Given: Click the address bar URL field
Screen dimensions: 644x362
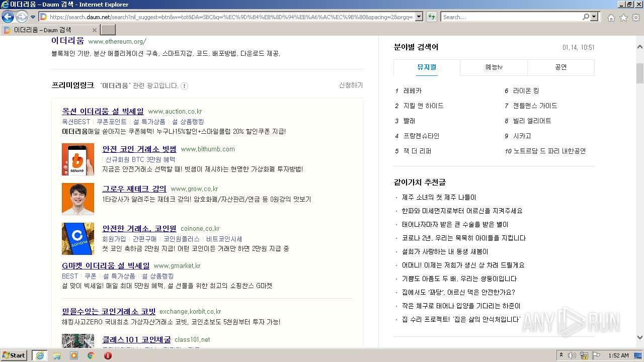Looking at the screenshot, I should 231,17.
